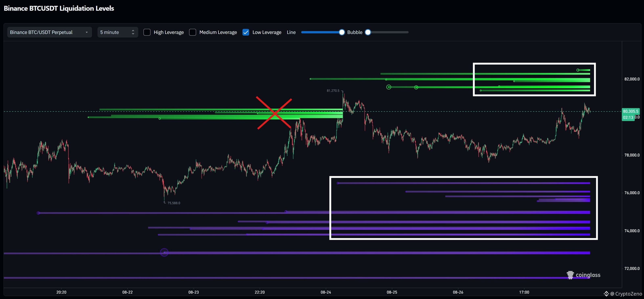Click the Binance BTCUSDT Liquidation Levels title
Viewport: 644px width, 299px height.
(59, 8)
